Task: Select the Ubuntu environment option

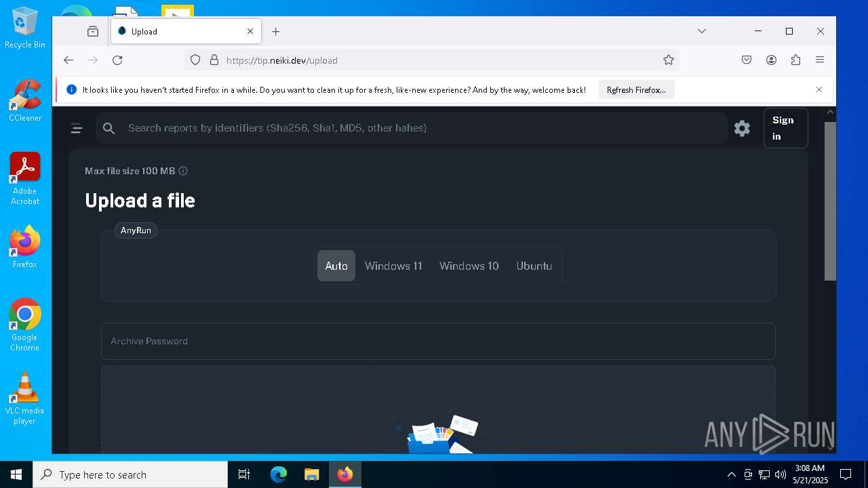Action: point(534,266)
